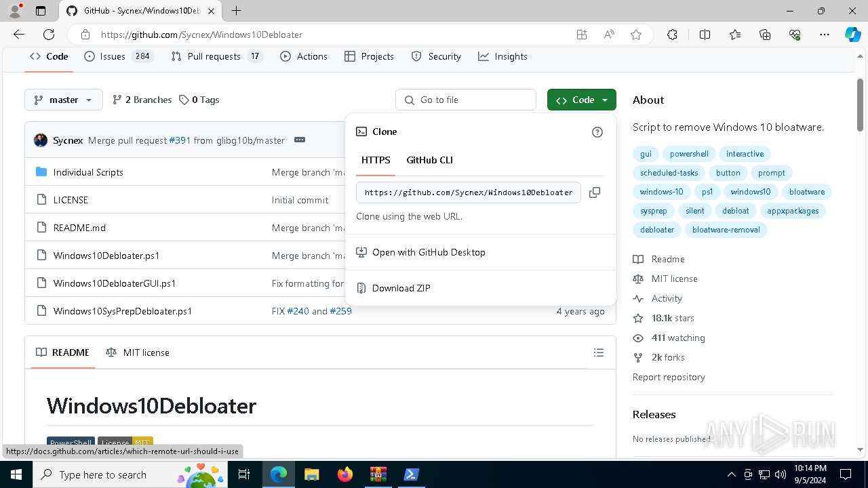This screenshot has width=868, height=488.
Task: Open Windows Start menu
Action: 16,474
